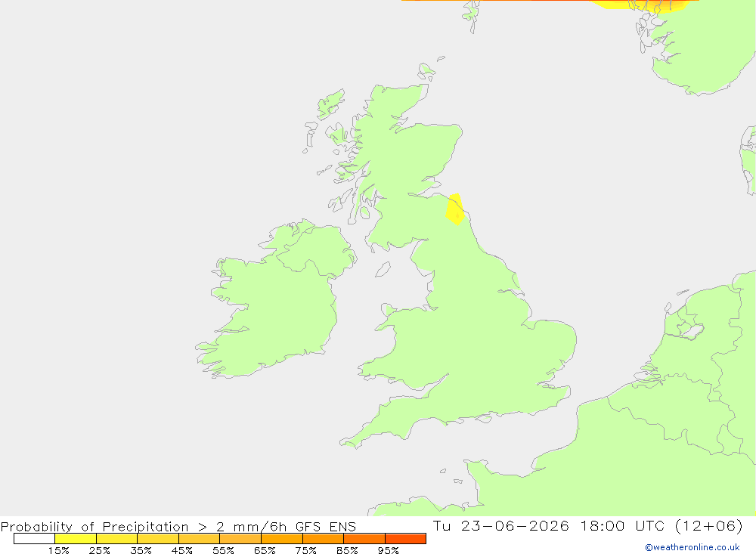This screenshot has height=554, width=756.
Task: Click the white 0-15% legend swatch
Action: (x=34, y=539)
